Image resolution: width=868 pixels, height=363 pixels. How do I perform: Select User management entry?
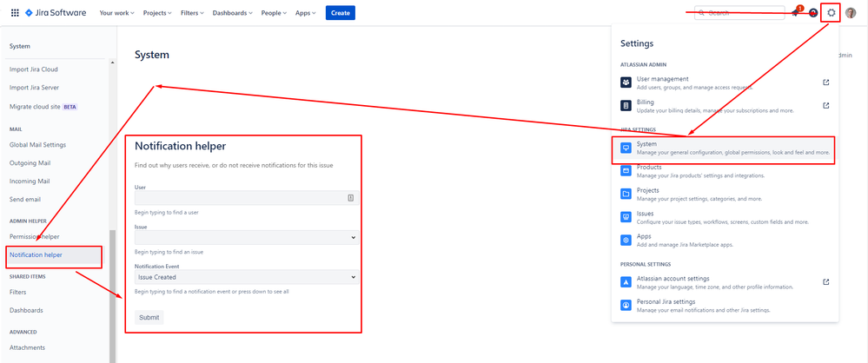pos(726,82)
